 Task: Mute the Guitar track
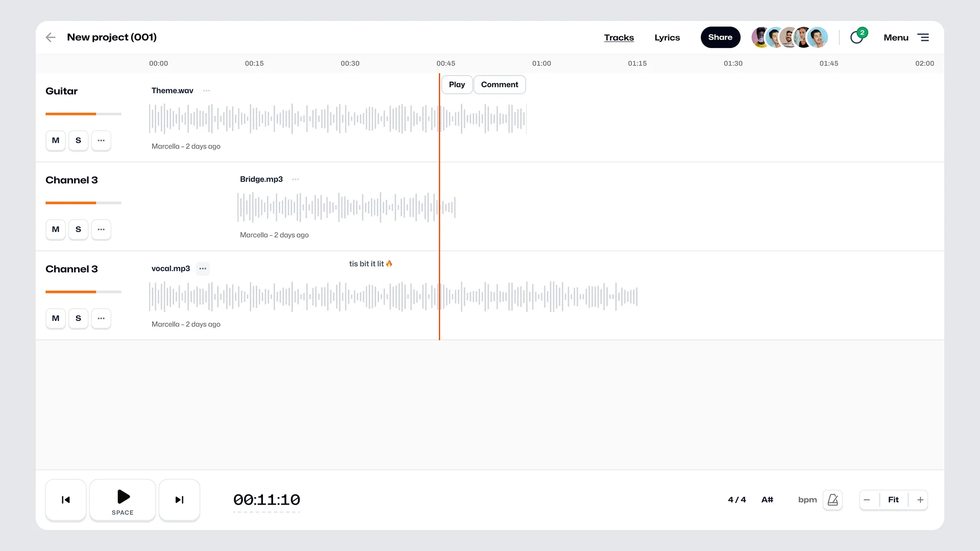56,140
